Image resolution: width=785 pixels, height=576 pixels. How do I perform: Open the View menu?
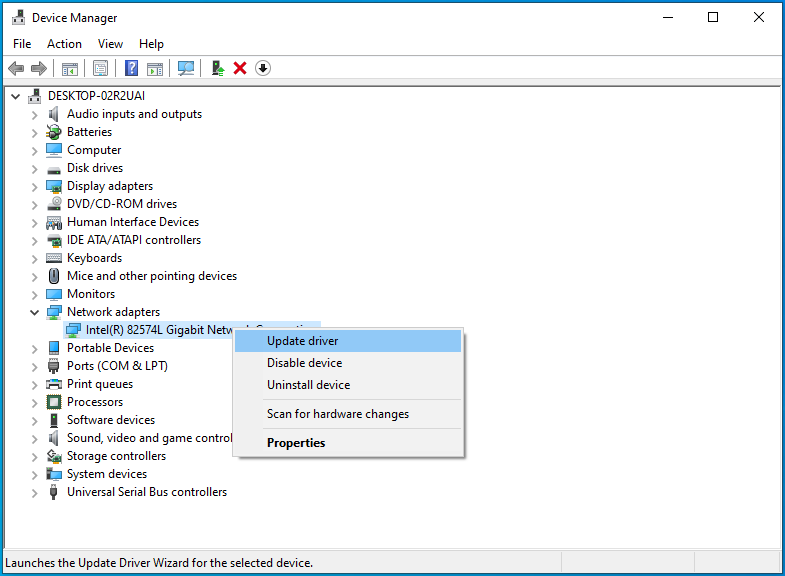[x=110, y=44]
